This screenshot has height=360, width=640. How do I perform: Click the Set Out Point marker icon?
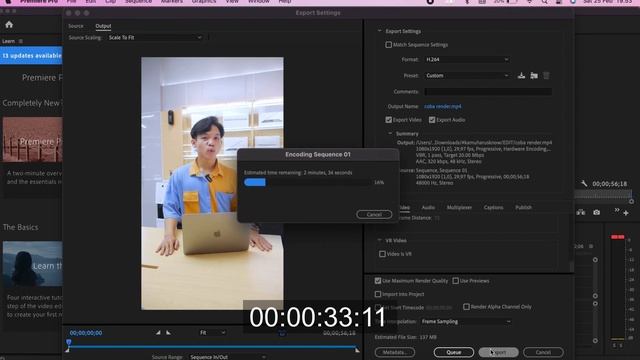coord(168,333)
